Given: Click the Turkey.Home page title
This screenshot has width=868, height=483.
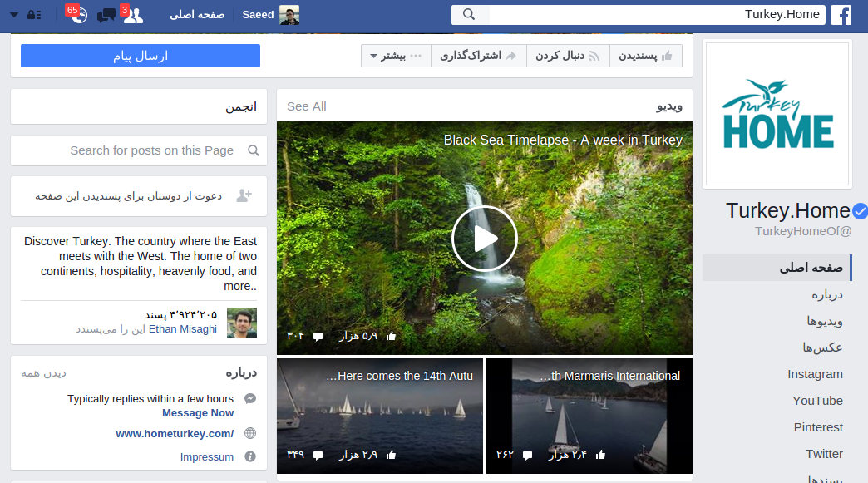Looking at the screenshot, I should click(787, 211).
